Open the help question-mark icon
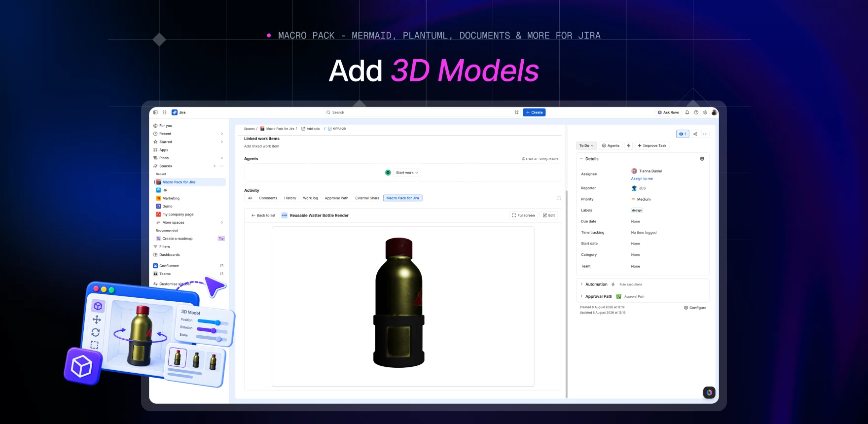This screenshot has height=424, width=868. point(696,112)
